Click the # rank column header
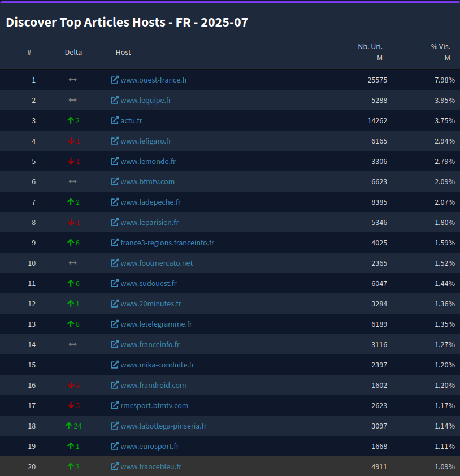This screenshot has height=476, width=460. [29, 52]
